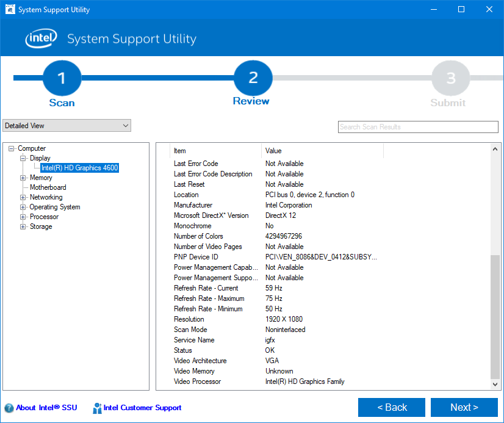Click the PNP Device ID value
The image size is (504, 423).
click(x=321, y=257)
